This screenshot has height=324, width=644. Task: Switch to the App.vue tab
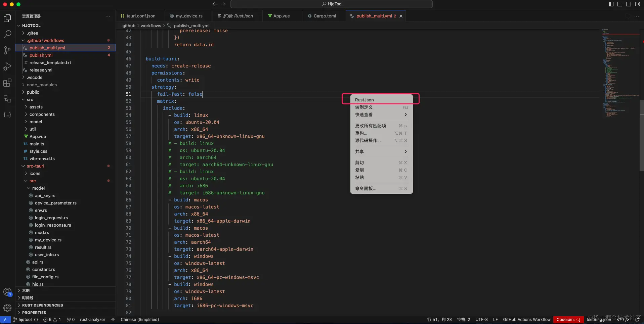[x=282, y=16]
